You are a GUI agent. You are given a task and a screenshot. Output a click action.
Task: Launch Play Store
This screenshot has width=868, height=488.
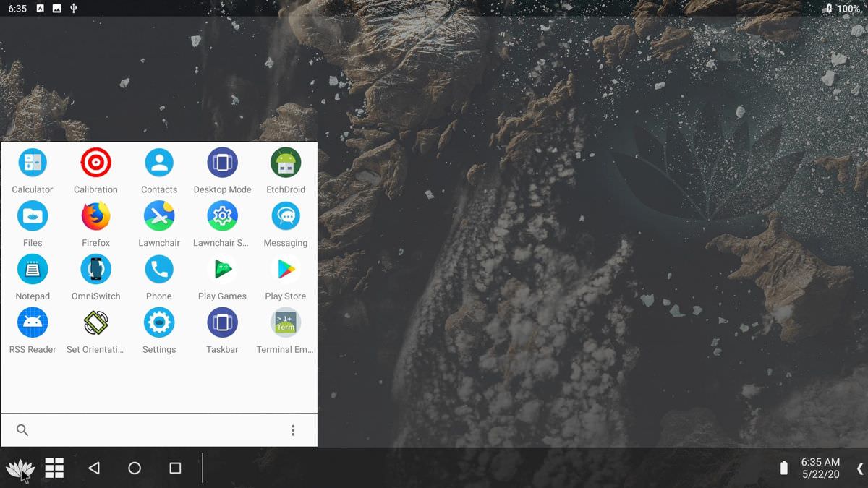pos(286,270)
